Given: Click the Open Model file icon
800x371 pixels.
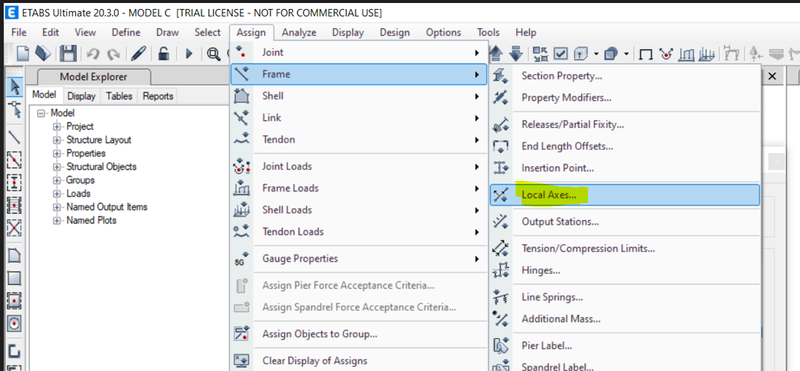Looking at the screenshot, I should pyautogui.click(x=43, y=53).
